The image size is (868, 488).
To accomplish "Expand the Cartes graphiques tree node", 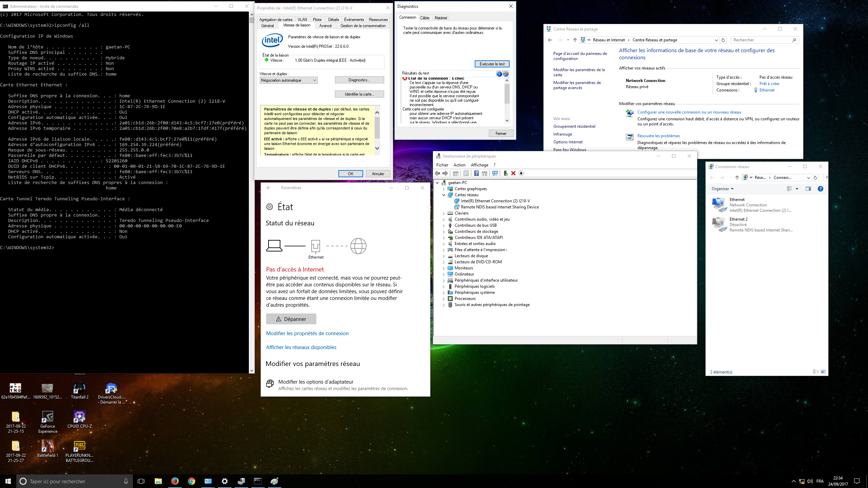I will 443,189.
